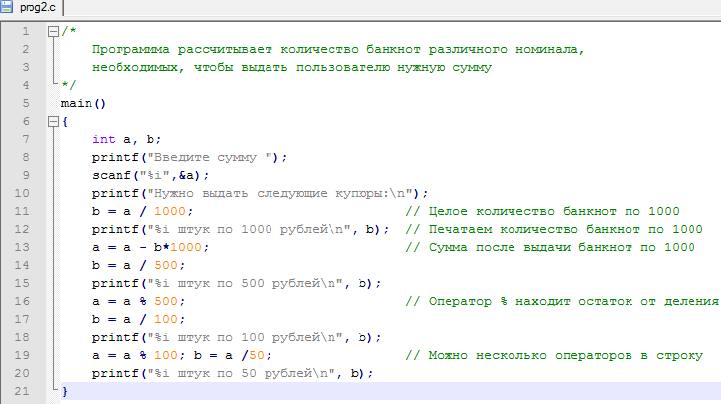Click the save icon on prog2.c tab
This screenshot has width=721, height=404.
tap(6, 6)
